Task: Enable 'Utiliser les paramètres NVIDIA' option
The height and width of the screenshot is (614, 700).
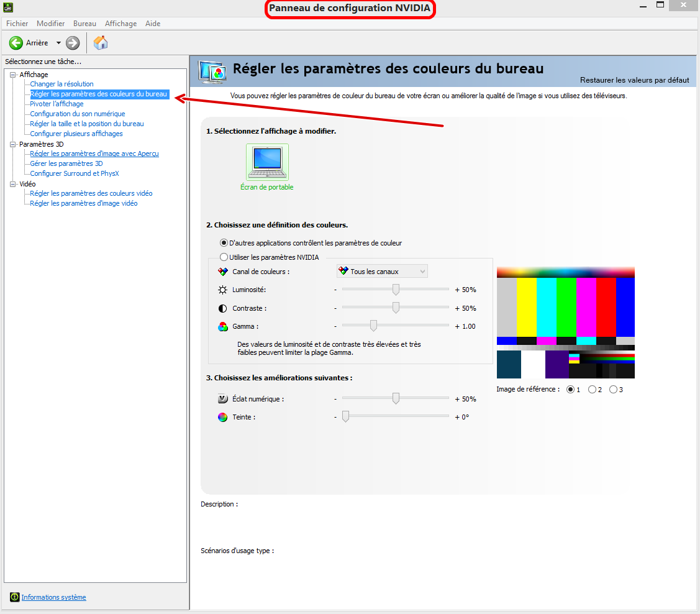Action: 224,257
